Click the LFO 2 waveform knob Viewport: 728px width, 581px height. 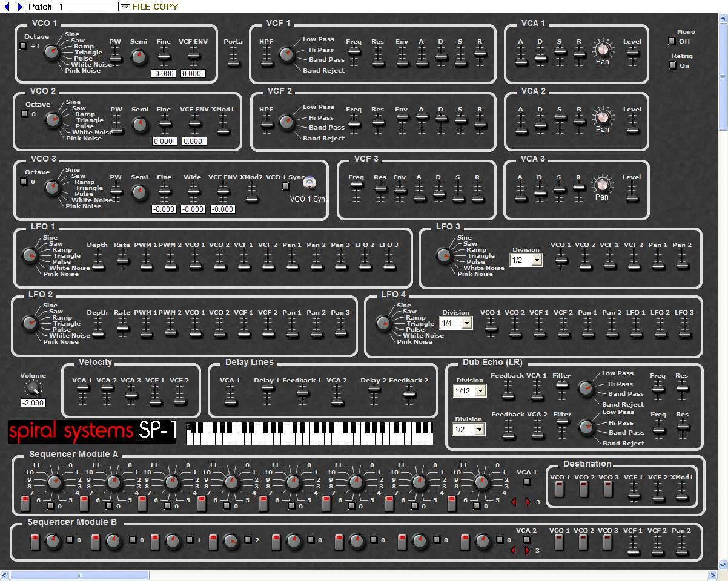[30, 323]
